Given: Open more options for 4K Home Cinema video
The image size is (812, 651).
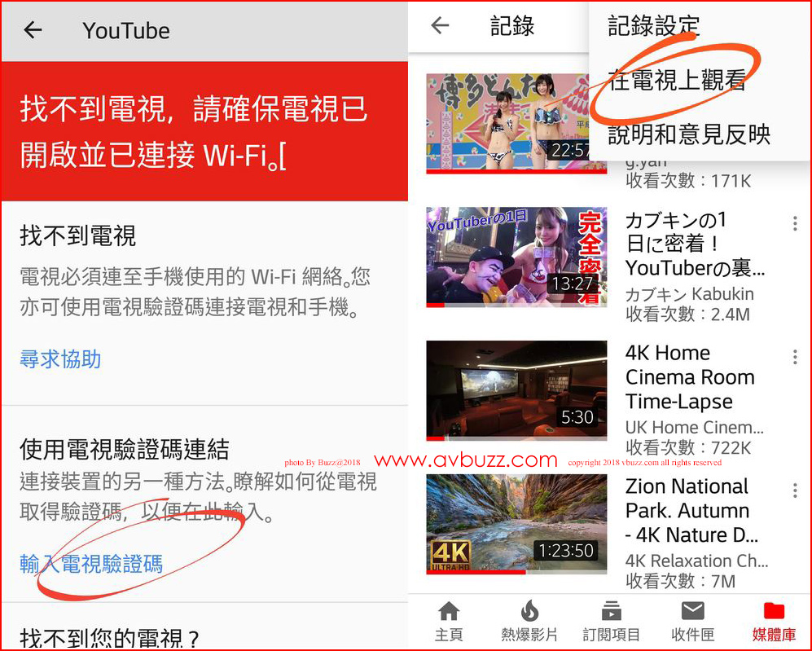Looking at the screenshot, I should click(795, 358).
